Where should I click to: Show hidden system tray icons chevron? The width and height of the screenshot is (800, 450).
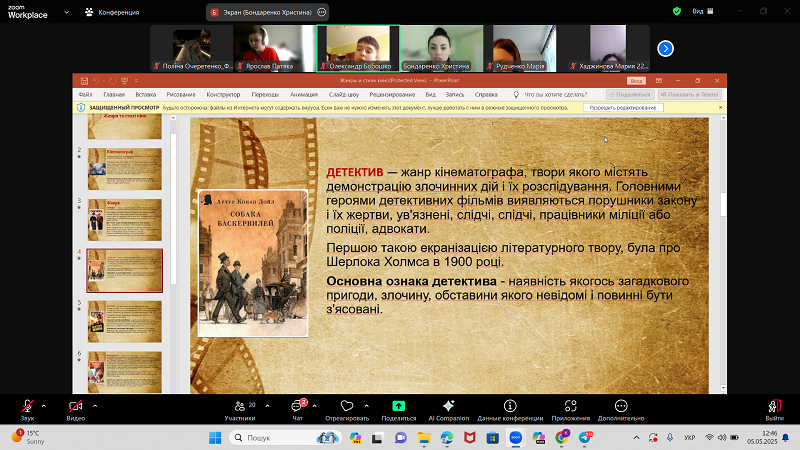636,438
